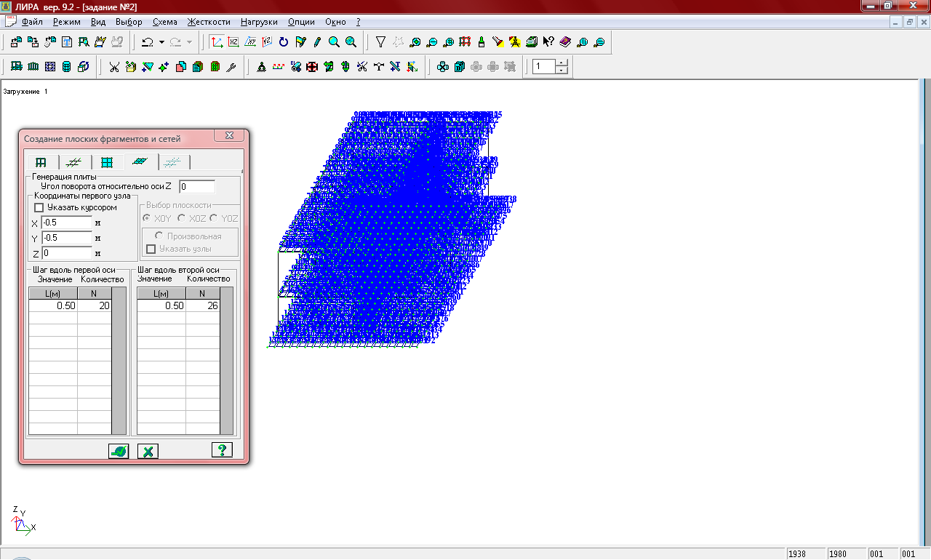Click the cylinder generation icon
The image size is (931, 560).
[x=66, y=67]
